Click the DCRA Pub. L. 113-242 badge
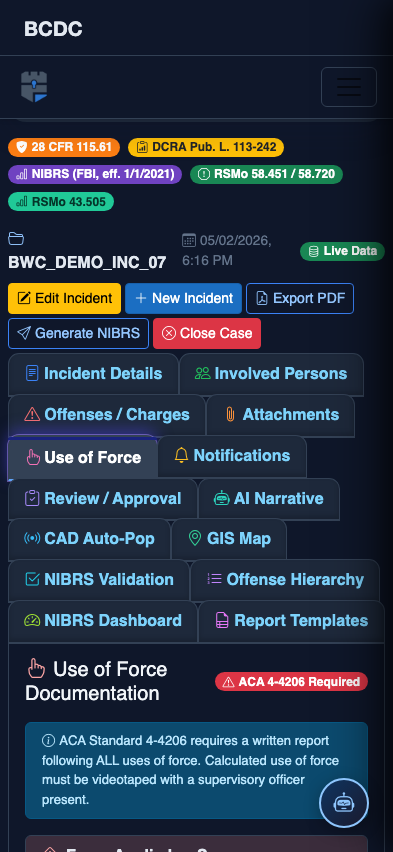The width and height of the screenshot is (393, 852). pos(205,147)
